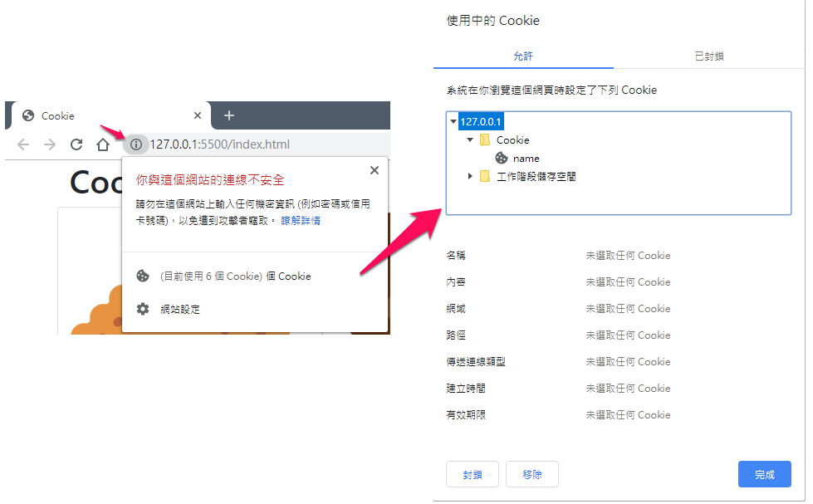Screen dimensions: 813x504
Task: Collapse the Cookie folder node
Action: (x=470, y=140)
